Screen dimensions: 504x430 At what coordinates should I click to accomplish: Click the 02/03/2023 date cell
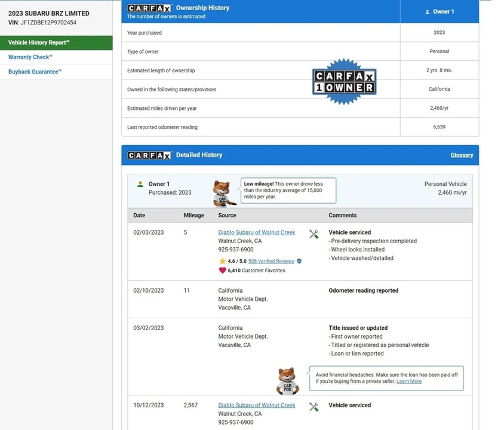(x=149, y=232)
